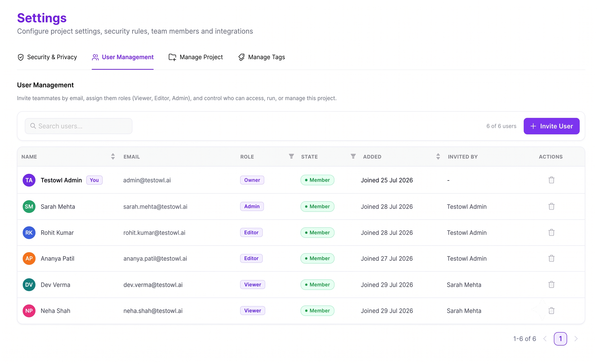Click trash icon in Neha Shah's row
Viewport: 597px width, 364px height.
(x=551, y=311)
